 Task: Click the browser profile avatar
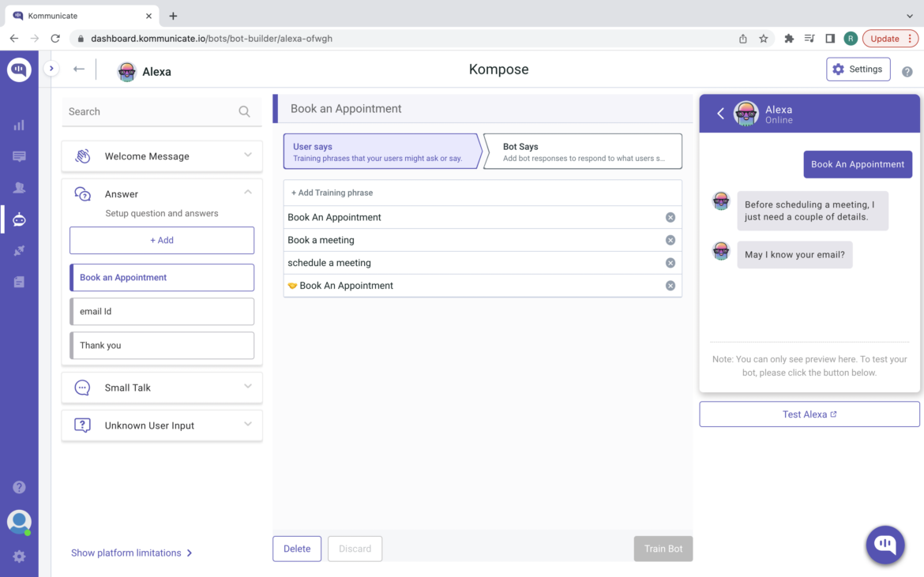(850, 38)
